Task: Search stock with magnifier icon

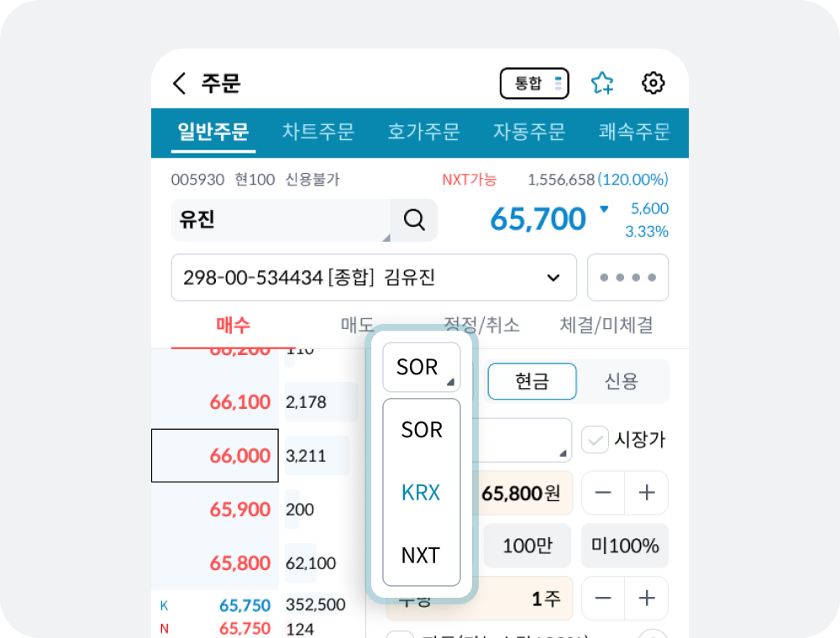Action: [414, 219]
